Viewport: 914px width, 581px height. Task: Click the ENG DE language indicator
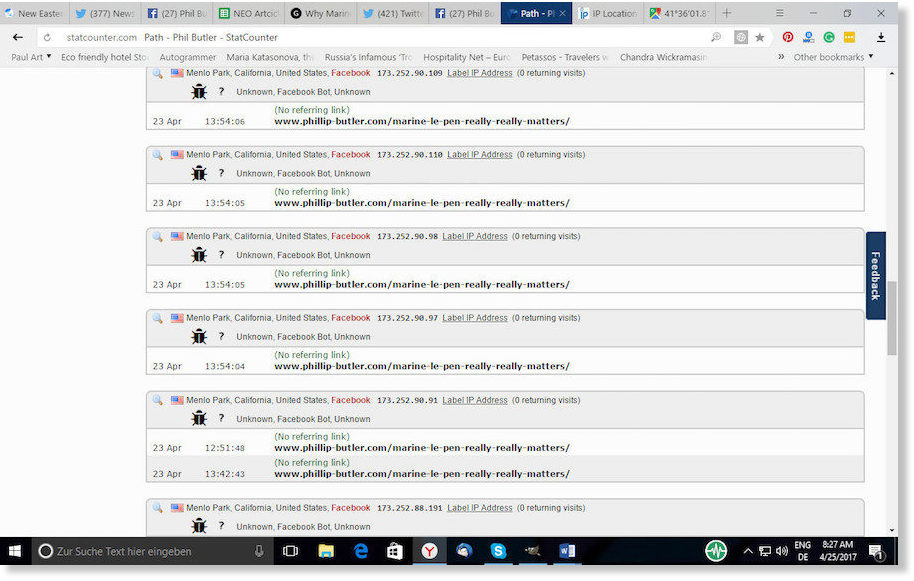pyautogui.click(x=803, y=551)
